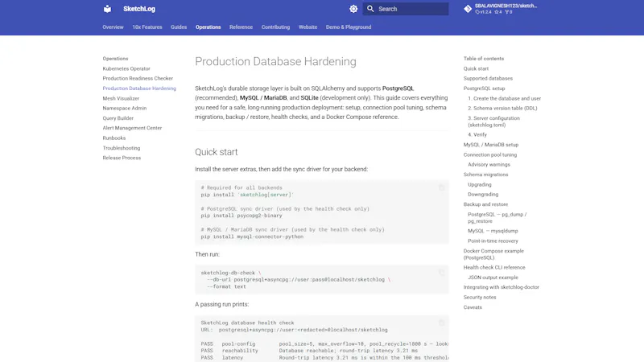This screenshot has width=644, height=362.
Task: Go to Security notes in contents
Action: click(x=480, y=297)
